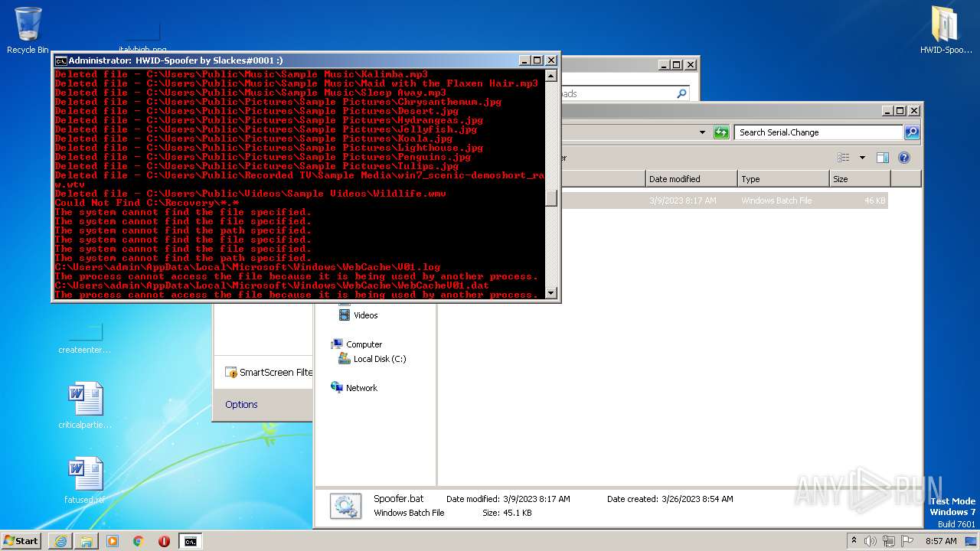The height and width of the screenshot is (551, 980).
Task: Open Windows Explorer from taskbar
Action: (x=87, y=541)
